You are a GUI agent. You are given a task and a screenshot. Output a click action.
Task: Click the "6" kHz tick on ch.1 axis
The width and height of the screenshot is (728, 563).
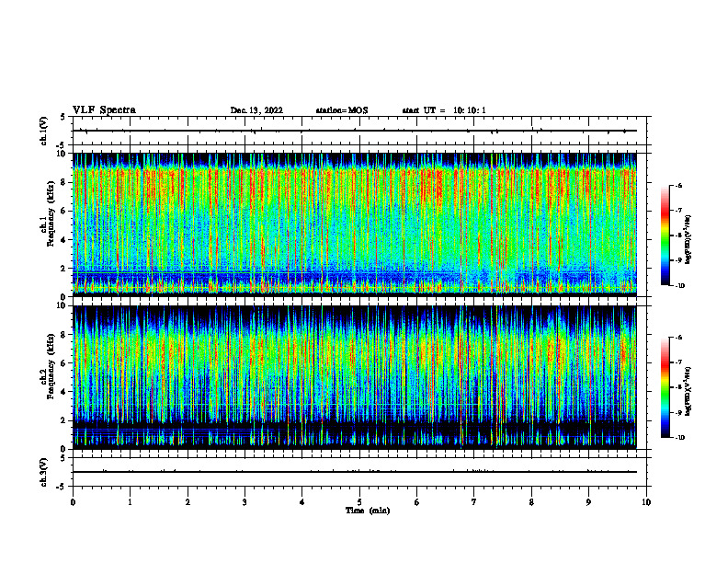click(x=64, y=211)
